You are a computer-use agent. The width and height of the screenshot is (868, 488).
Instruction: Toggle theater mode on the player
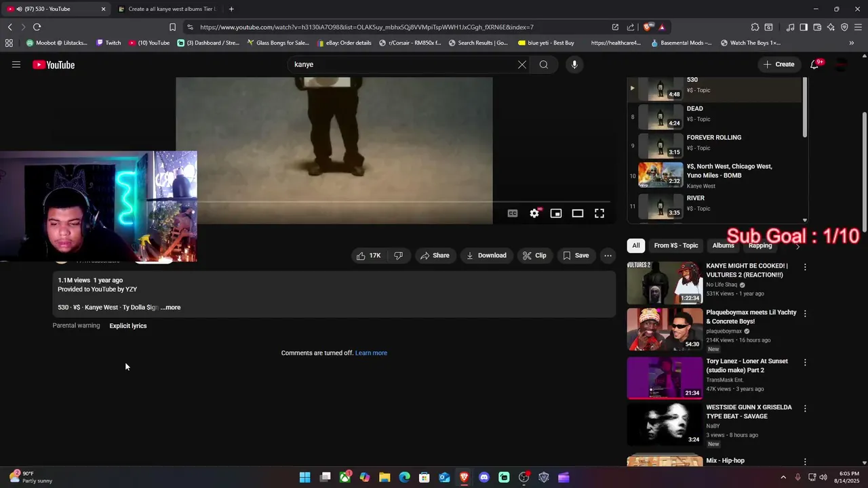(x=578, y=213)
